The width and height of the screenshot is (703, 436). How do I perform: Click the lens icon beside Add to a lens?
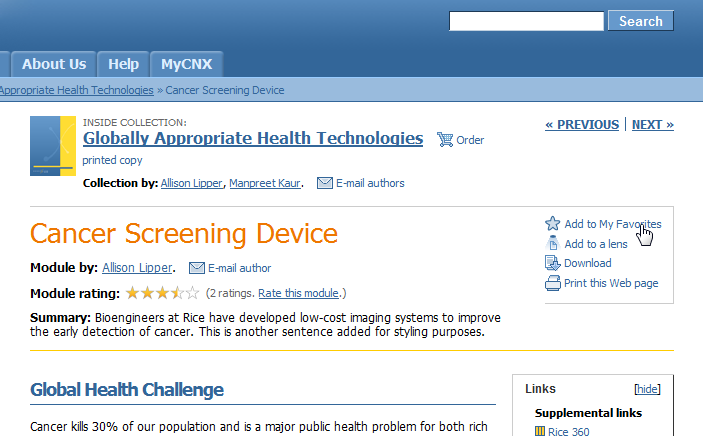pos(553,243)
